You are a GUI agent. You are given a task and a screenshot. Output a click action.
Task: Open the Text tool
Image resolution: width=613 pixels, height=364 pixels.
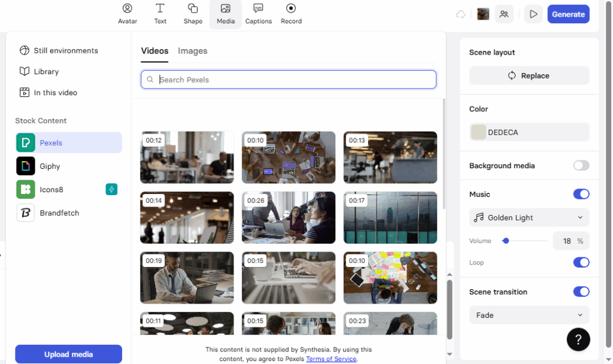point(160,13)
